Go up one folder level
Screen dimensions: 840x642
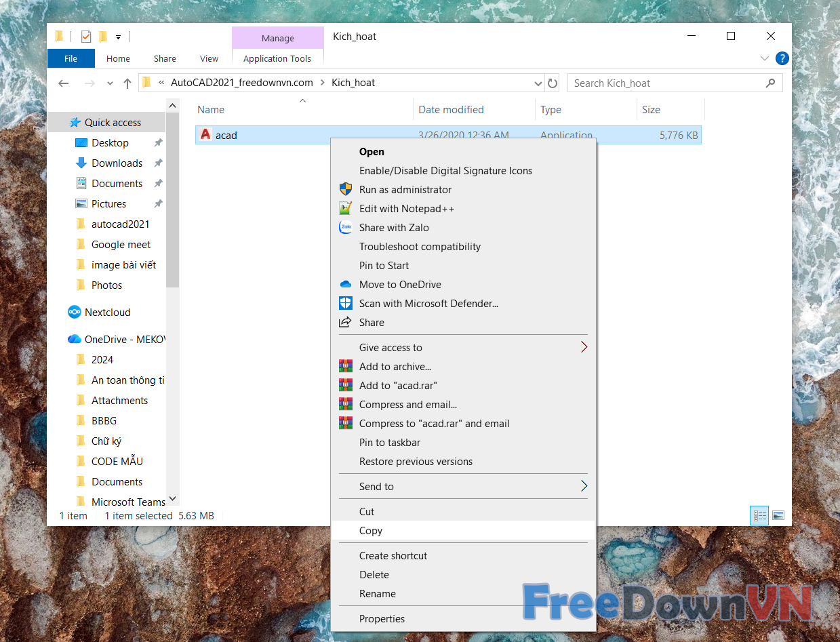click(x=127, y=83)
